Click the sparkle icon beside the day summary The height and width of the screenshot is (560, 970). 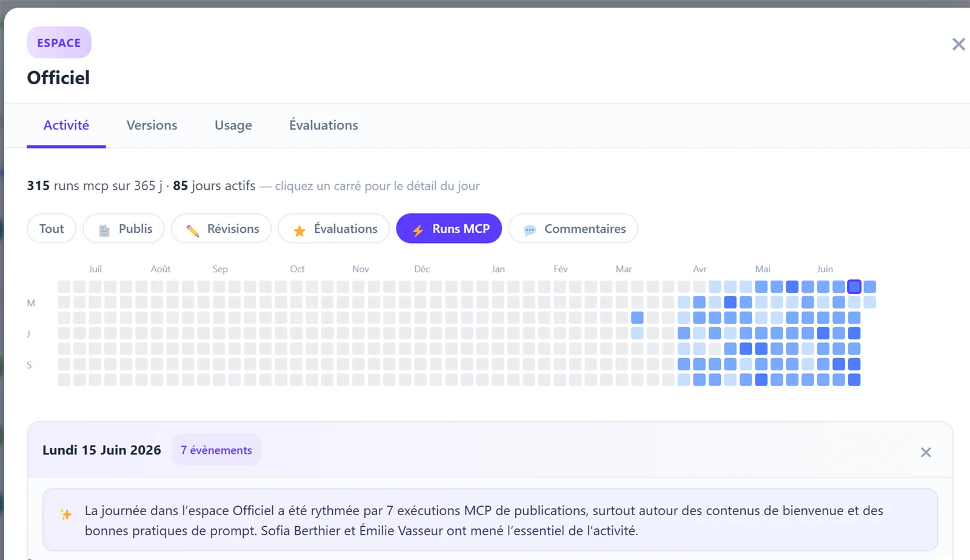point(66,515)
